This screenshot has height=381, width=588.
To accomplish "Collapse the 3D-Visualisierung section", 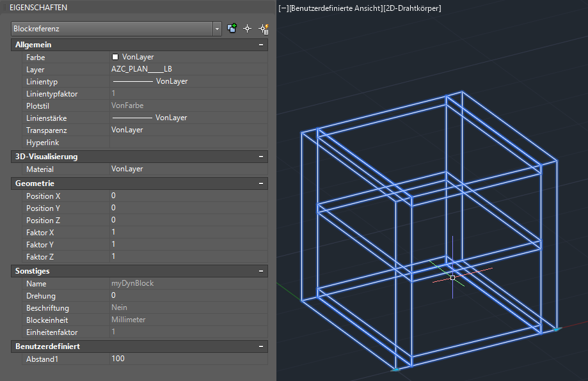I will click(261, 157).
